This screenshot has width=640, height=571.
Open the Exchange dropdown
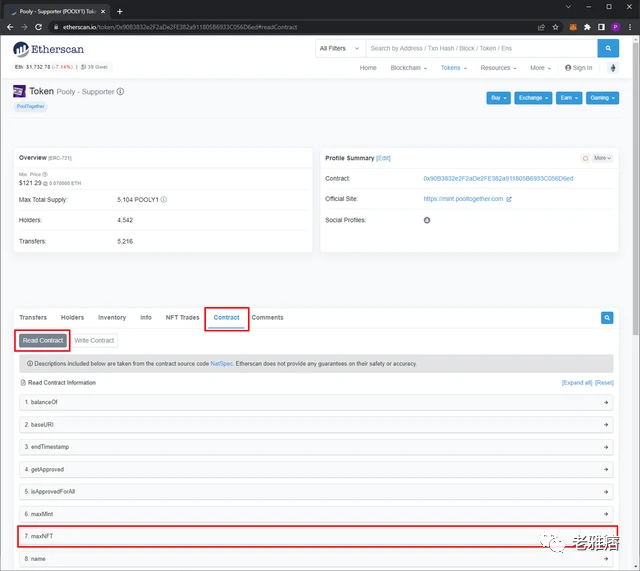[533, 98]
